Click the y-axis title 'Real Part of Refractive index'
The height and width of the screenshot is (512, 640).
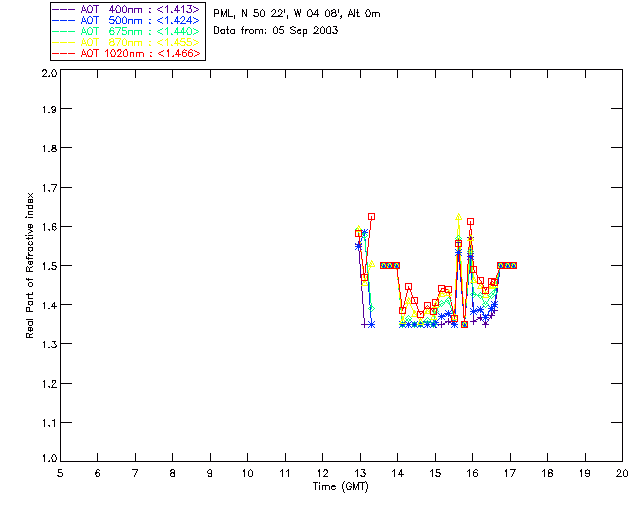30,265
